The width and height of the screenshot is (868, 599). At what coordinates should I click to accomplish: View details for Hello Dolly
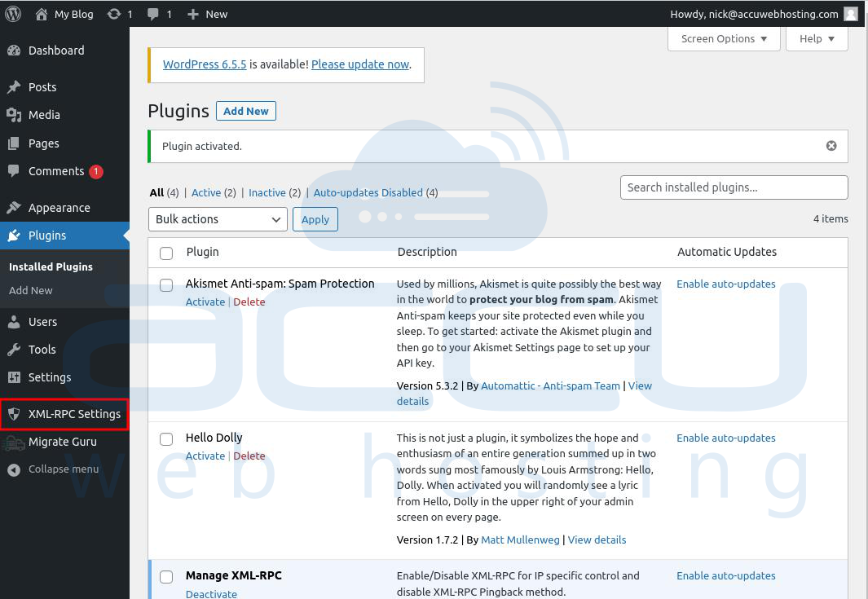[x=597, y=540]
